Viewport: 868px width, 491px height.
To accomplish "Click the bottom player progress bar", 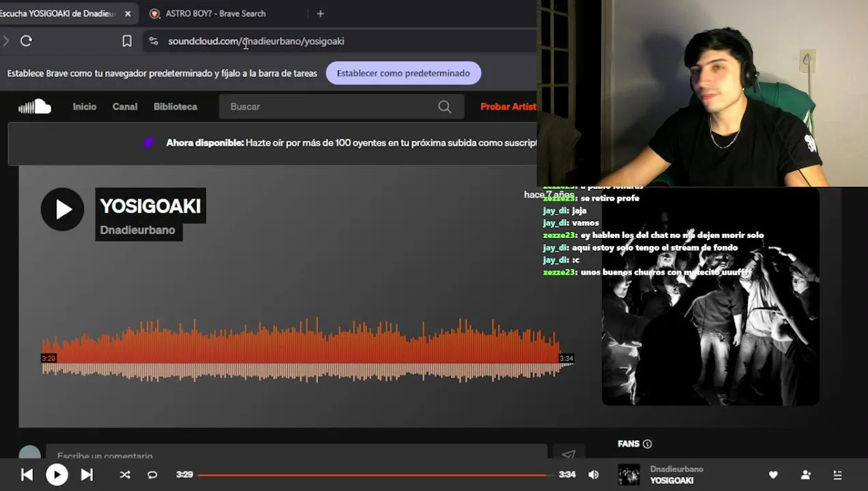I will point(375,475).
